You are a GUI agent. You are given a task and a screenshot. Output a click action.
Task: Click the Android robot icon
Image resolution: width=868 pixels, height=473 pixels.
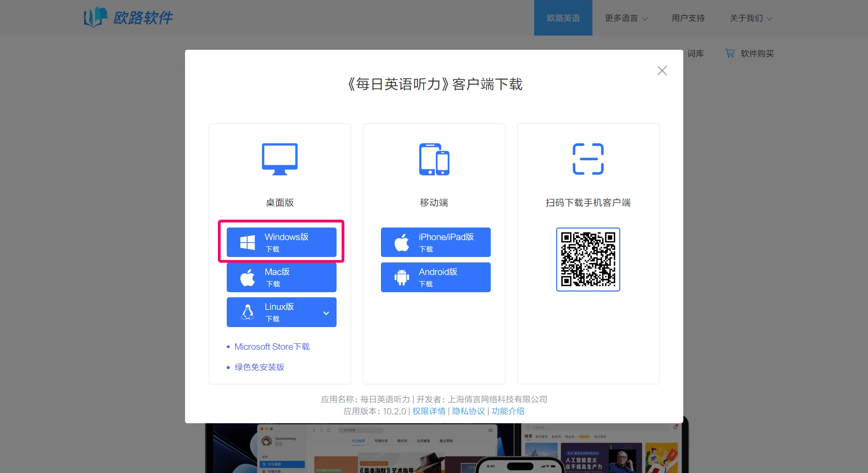(402, 277)
